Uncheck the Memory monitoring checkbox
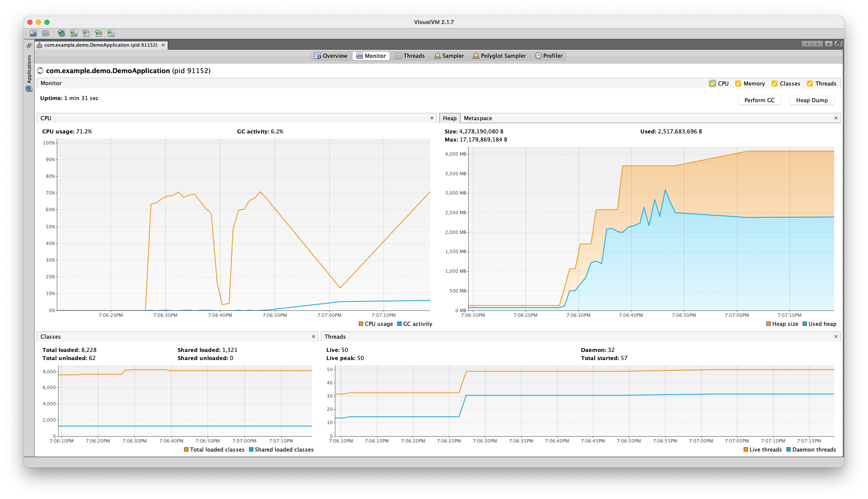This screenshot has height=499, width=868. (x=738, y=83)
